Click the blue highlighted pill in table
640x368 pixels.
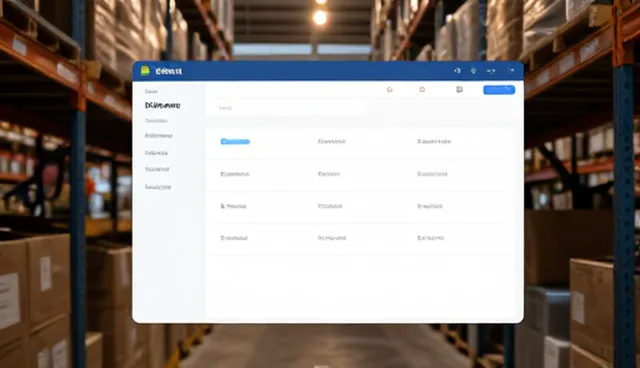coord(235,142)
